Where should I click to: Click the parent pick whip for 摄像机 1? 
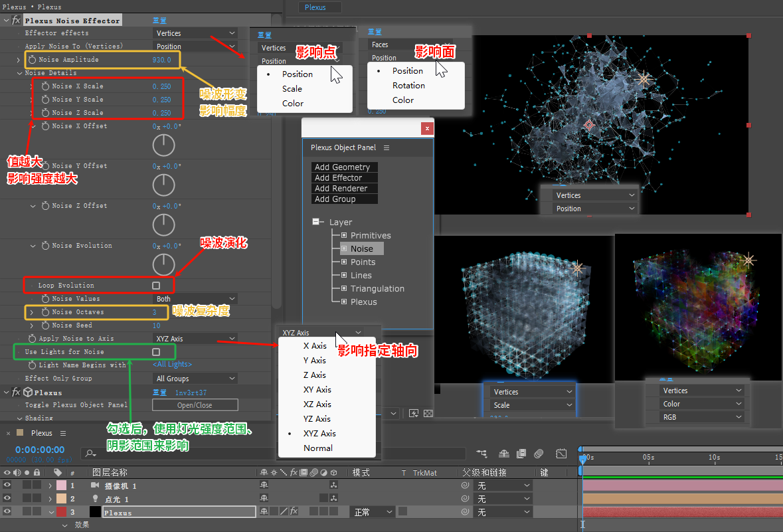[465, 485]
